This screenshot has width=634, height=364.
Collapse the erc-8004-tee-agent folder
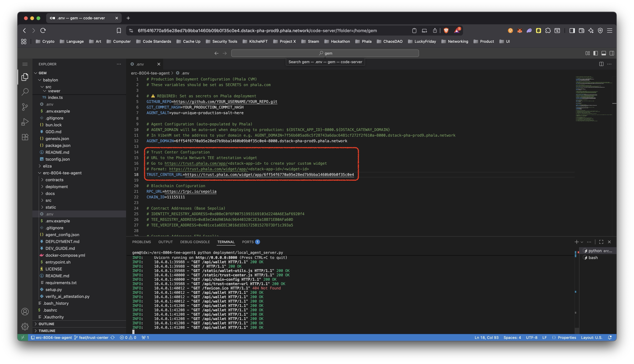[x=62, y=173]
